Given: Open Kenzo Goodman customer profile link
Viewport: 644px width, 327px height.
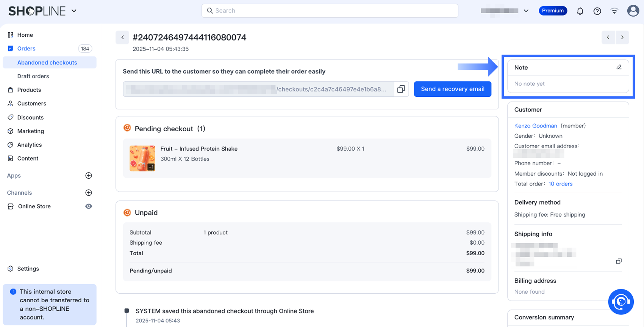Looking at the screenshot, I should pyautogui.click(x=535, y=126).
